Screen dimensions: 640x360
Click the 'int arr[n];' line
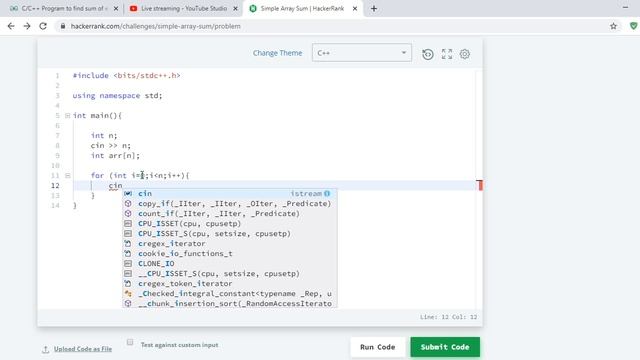pos(115,156)
